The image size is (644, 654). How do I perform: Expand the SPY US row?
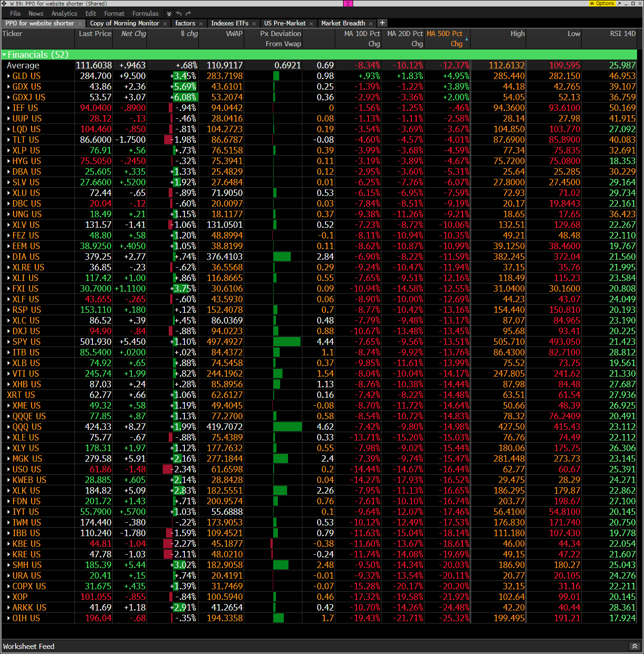(9, 342)
